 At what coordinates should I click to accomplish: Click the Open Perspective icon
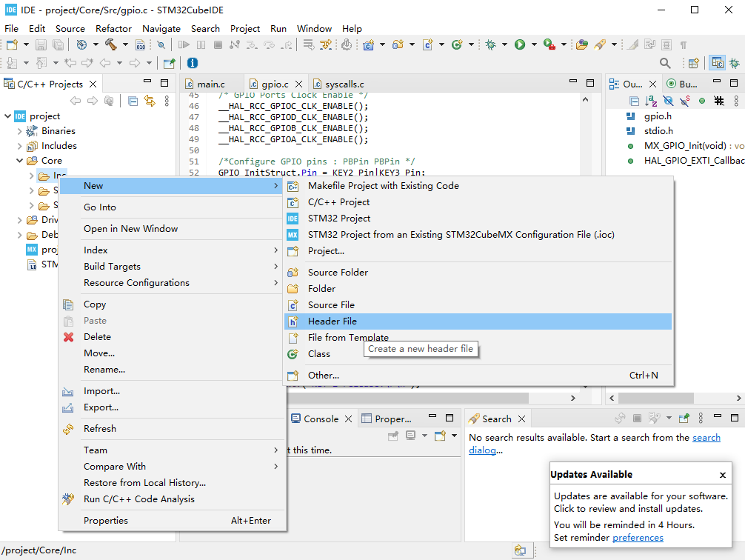coord(694,63)
